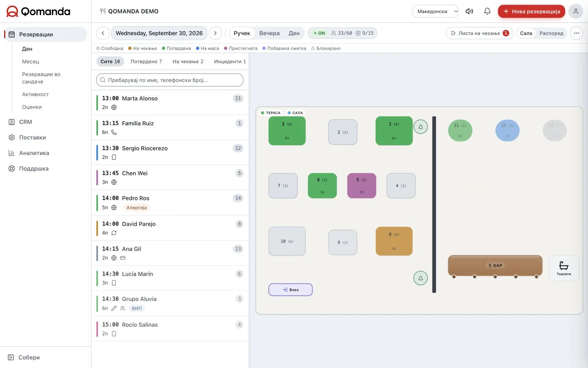Select the На чекање 2 tab

188,61
